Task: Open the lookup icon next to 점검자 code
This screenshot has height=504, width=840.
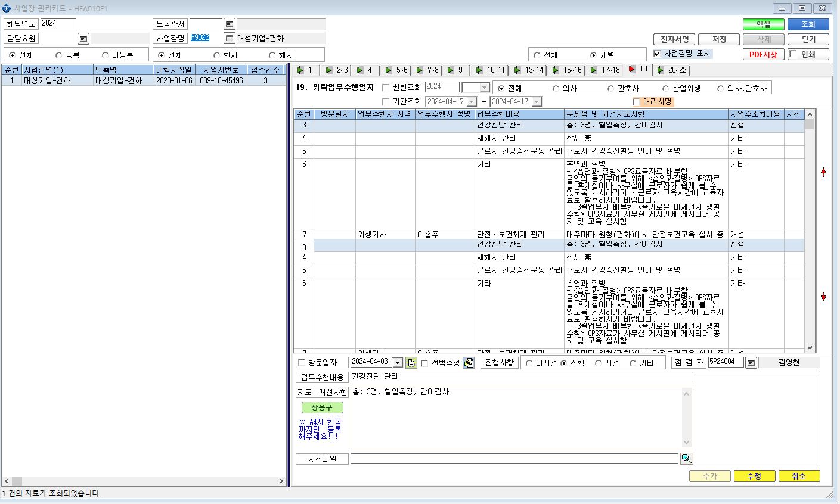Action: (x=751, y=362)
